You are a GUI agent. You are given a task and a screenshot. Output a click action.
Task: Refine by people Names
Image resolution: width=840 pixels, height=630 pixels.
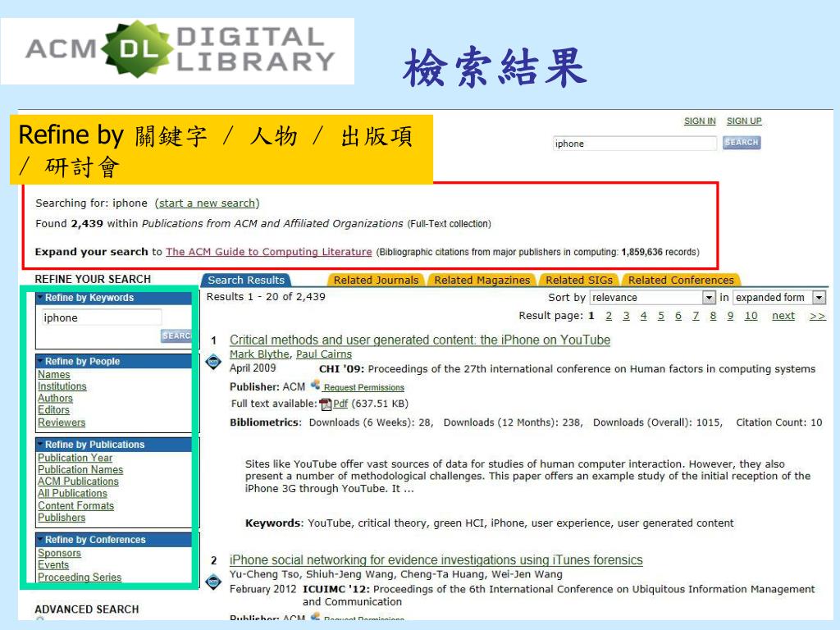point(54,374)
